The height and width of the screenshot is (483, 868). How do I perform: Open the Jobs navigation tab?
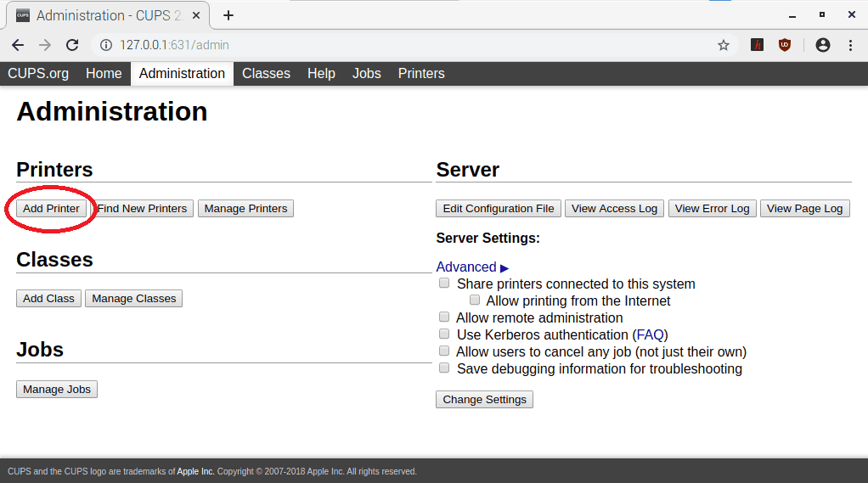point(366,74)
